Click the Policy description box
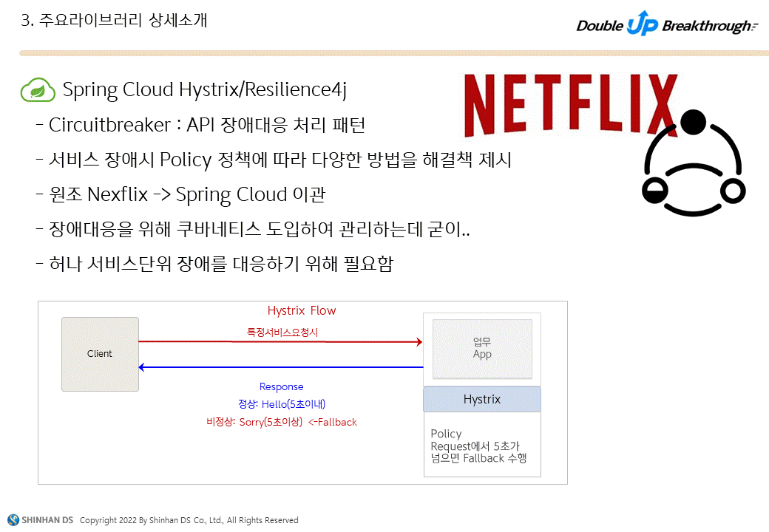Screen dimensions: 769x532 pos(482,444)
